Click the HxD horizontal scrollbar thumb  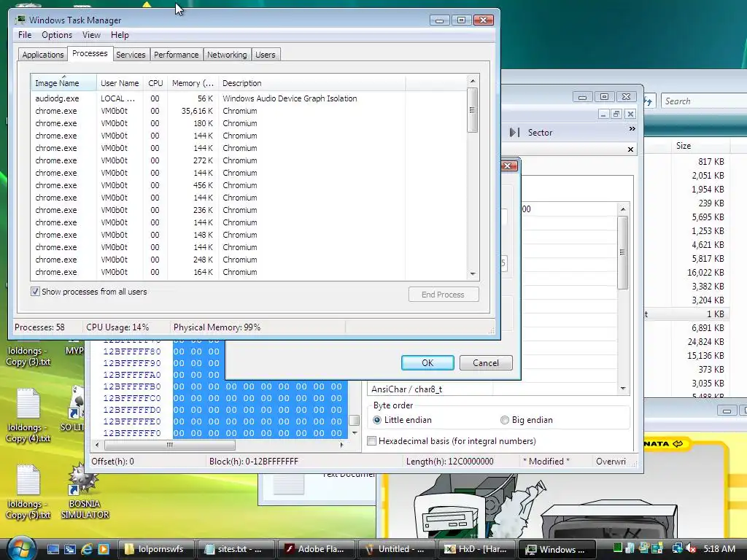(169, 445)
